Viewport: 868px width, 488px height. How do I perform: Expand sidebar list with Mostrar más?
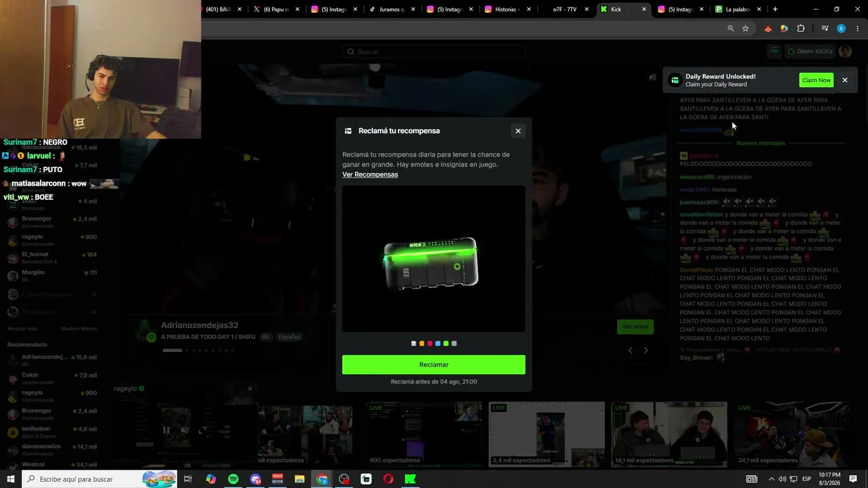tap(22, 329)
